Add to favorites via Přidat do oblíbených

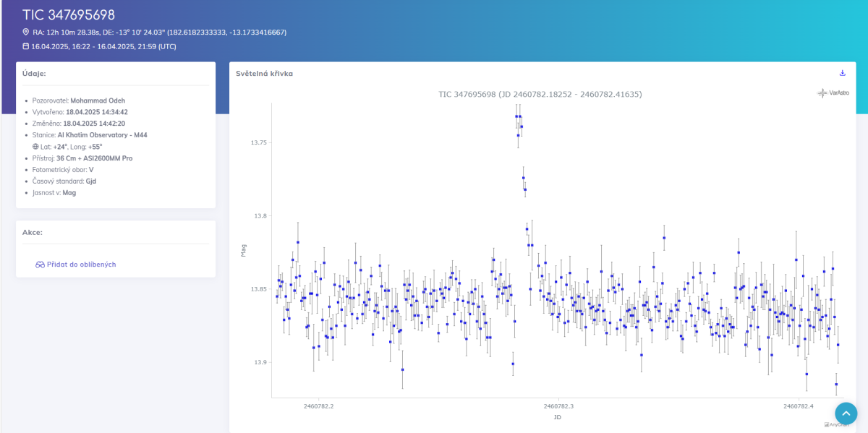pyautogui.click(x=81, y=265)
